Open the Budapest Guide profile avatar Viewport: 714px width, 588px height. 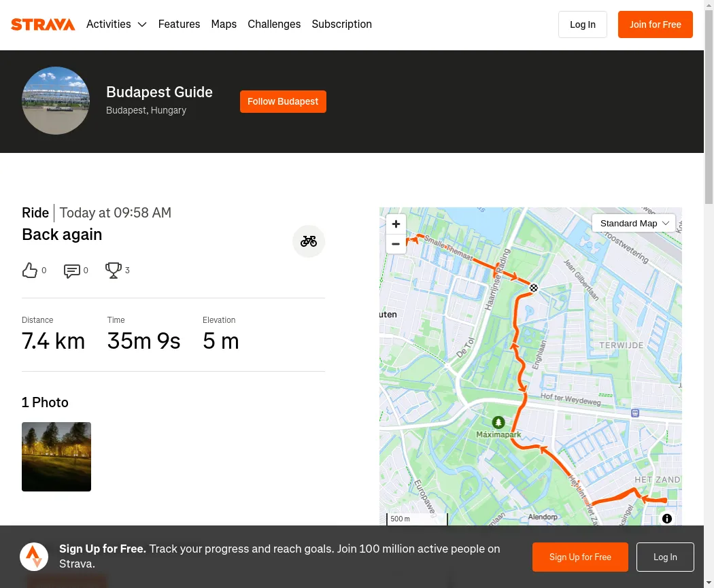[x=56, y=101]
